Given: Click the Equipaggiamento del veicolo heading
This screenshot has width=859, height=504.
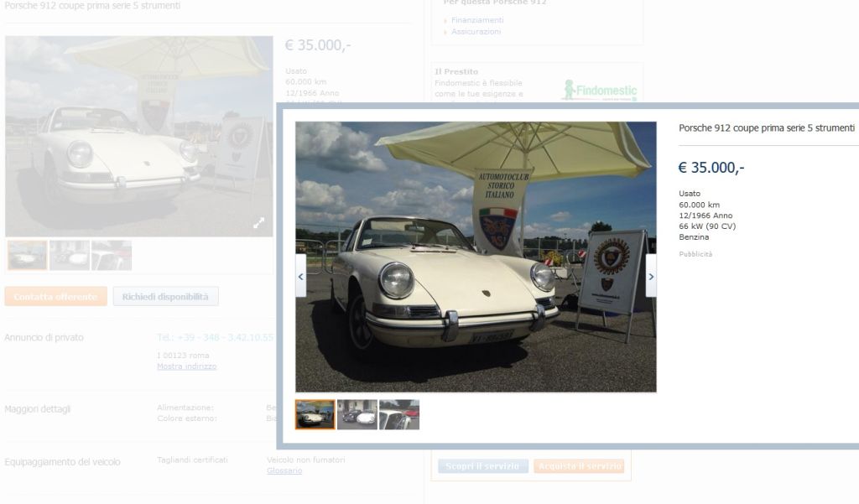Looking at the screenshot, I should (62, 462).
